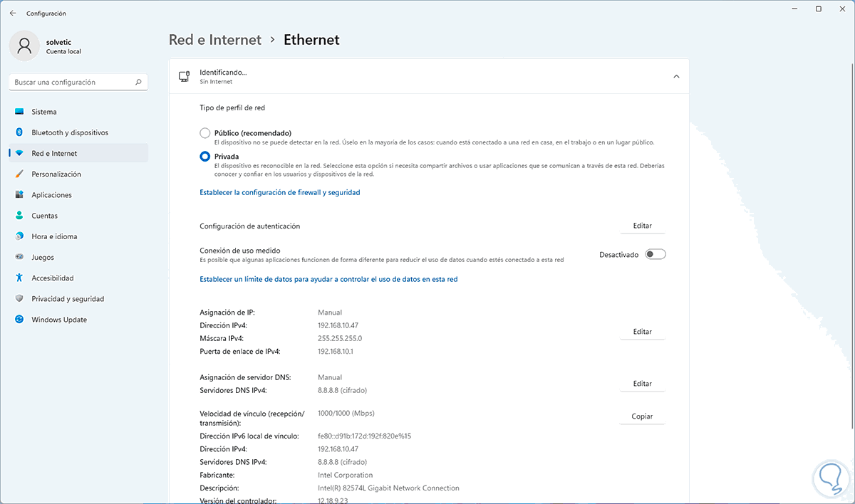Navigate to Red e Internet breadcrumb

(215, 40)
